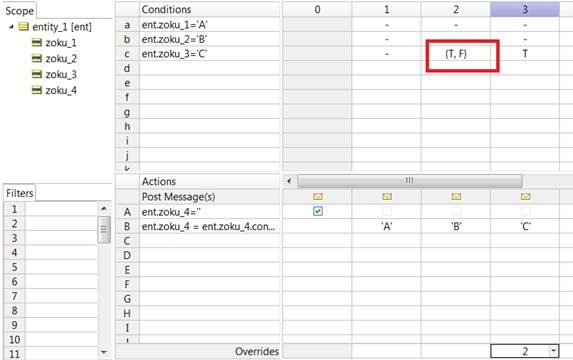Click the zoku_1 attribute icon
Image resolution: width=573 pixels, height=360 pixels.
(x=37, y=43)
